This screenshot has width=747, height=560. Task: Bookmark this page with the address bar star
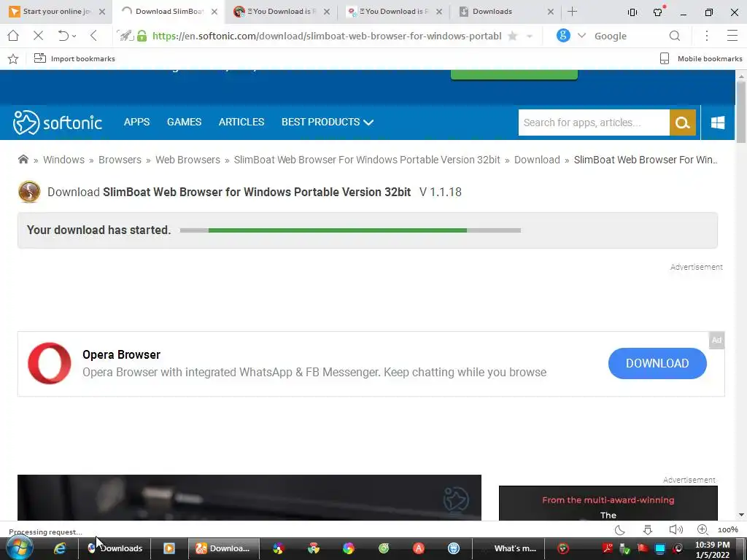click(513, 36)
